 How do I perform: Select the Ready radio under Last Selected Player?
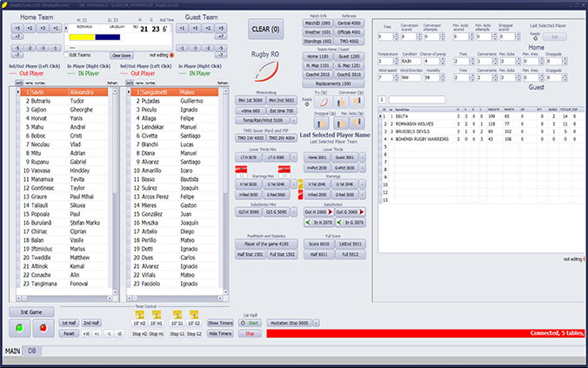pos(536,38)
